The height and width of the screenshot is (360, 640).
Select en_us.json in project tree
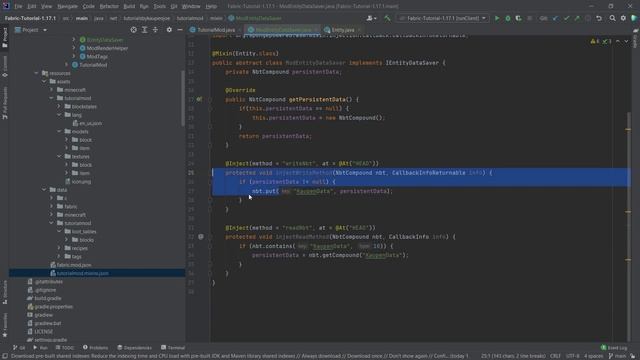pyautogui.click(x=87, y=123)
